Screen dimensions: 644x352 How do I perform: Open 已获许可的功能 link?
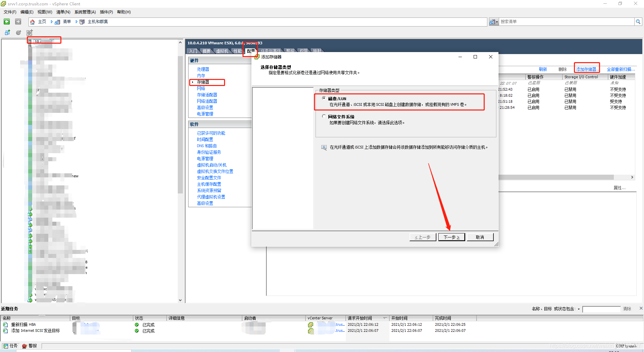click(x=211, y=133)
